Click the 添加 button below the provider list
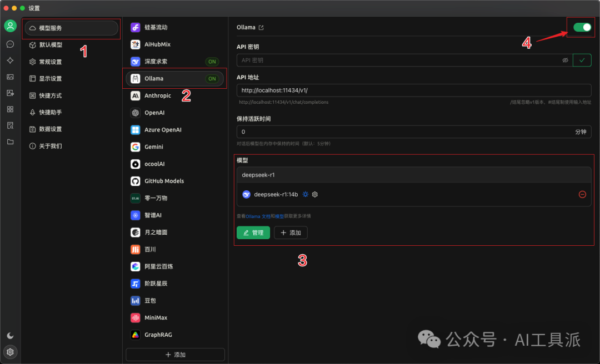The height and width of the screenshot is (364, 600). 175,355
